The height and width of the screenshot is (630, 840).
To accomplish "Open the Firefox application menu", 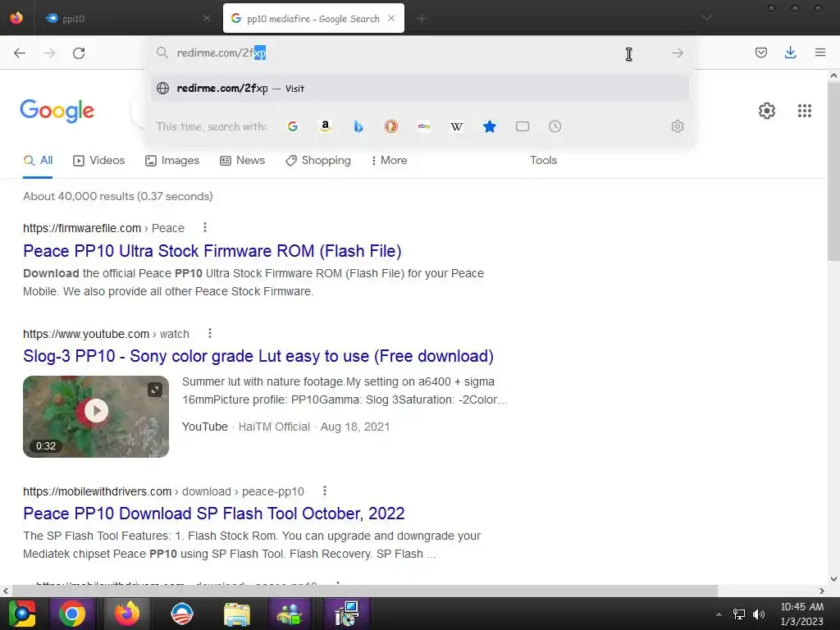I will pyautogui.click(x=819, y=52).
